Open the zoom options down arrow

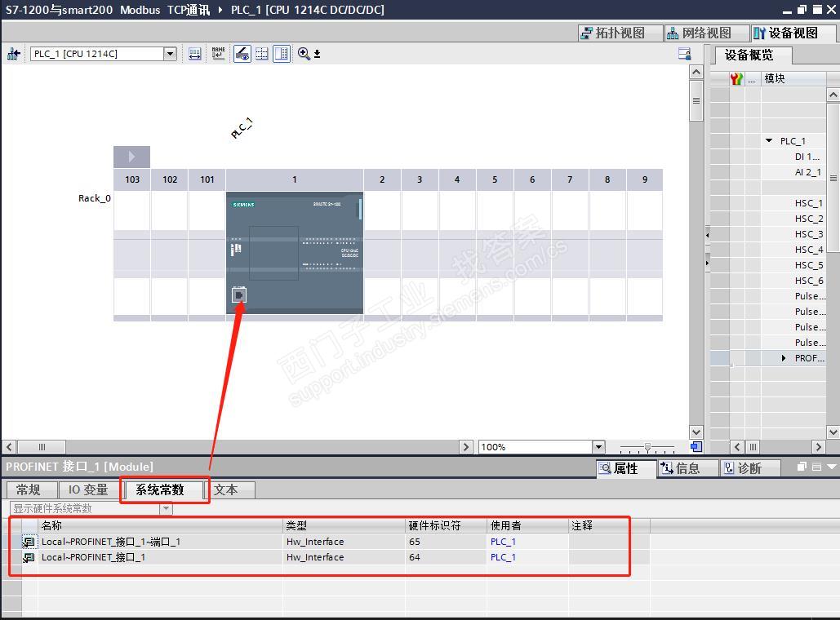point(317,54)
